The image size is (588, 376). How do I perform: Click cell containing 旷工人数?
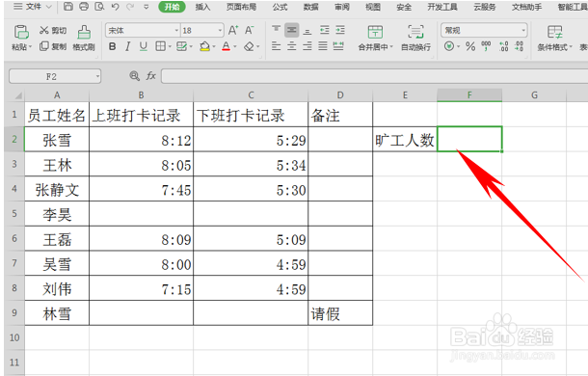pos(405,140)
